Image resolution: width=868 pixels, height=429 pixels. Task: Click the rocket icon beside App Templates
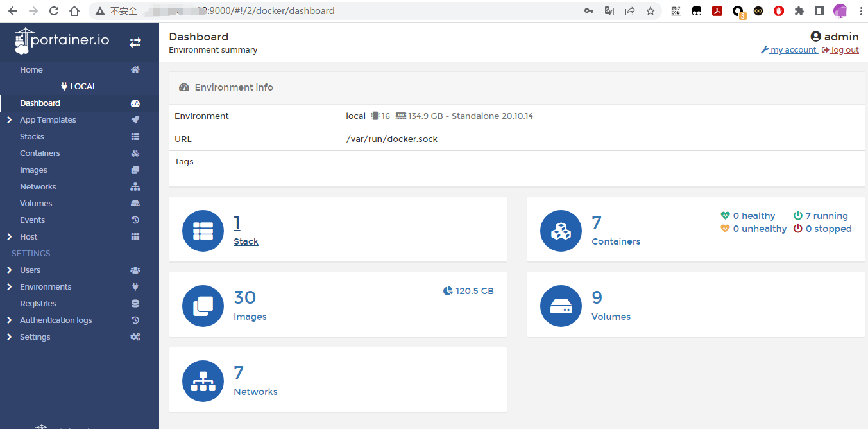pos(135,120)
